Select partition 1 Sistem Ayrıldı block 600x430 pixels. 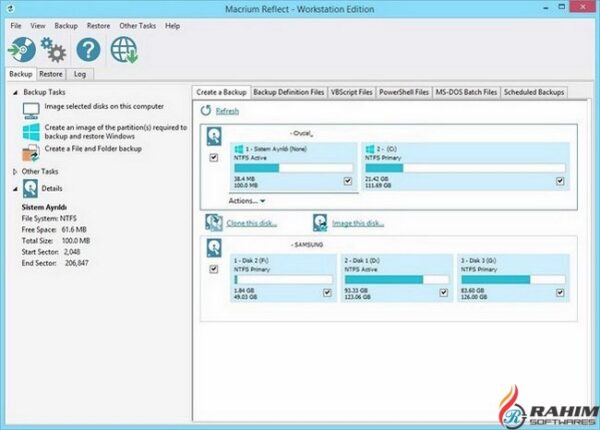point(293,166)
